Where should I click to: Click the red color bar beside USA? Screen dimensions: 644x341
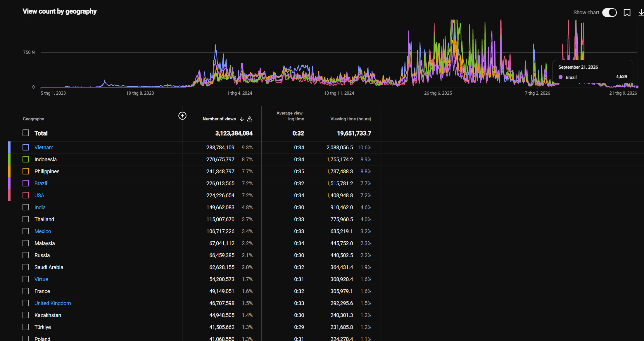point(9,195)
